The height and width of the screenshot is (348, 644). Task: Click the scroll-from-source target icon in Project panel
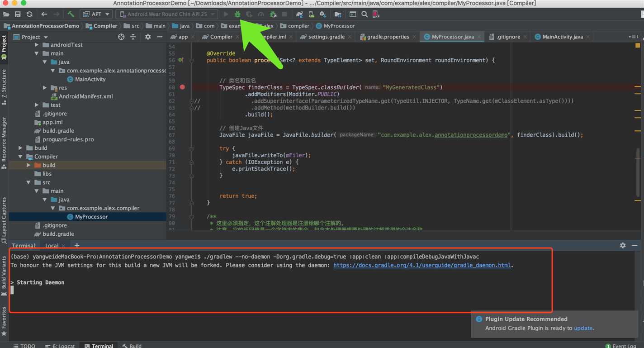coord(121,37)
